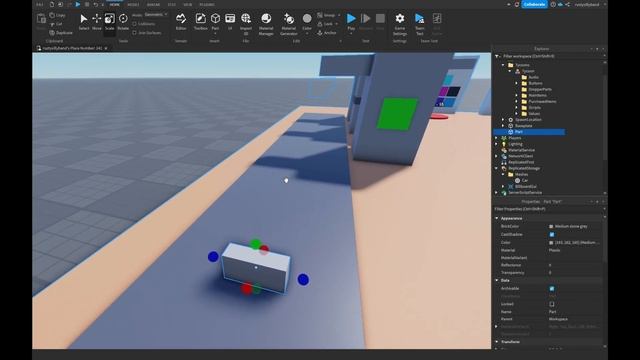Open Import 3D
Screen dimensions: 640x360
[x=246, y=24]
